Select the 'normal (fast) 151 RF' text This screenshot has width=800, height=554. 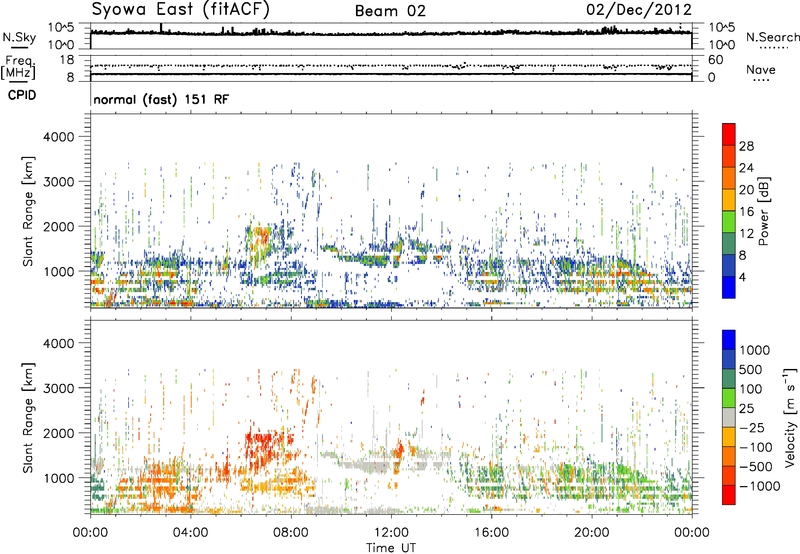pyautogui.click(x=161, y=99)
